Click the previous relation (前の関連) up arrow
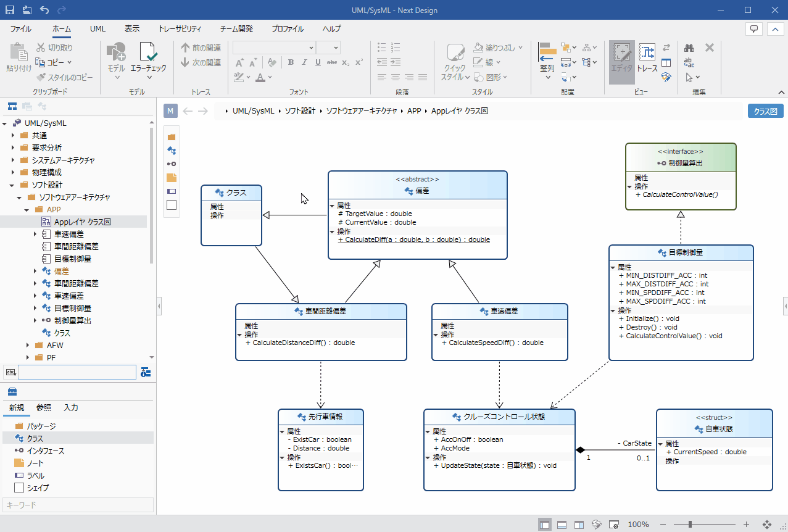Screen dimensions: 788x532 click(x=185, y=48)
